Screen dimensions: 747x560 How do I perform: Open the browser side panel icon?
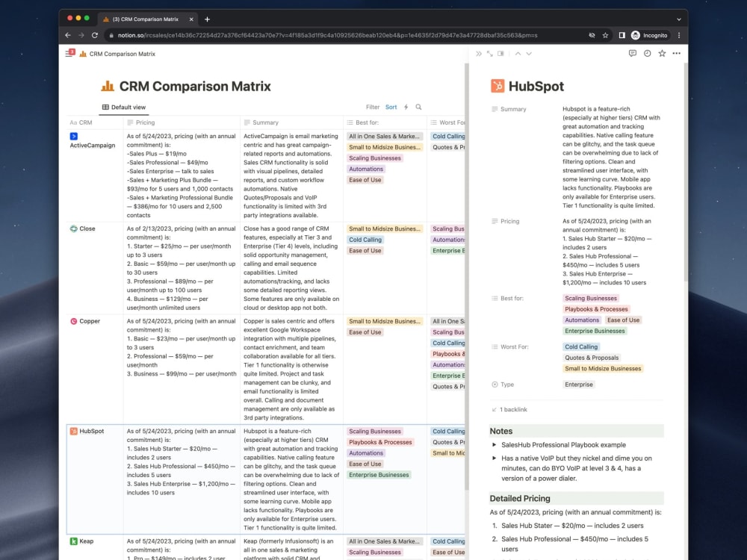pyautogui.click(x=622, y=35)
